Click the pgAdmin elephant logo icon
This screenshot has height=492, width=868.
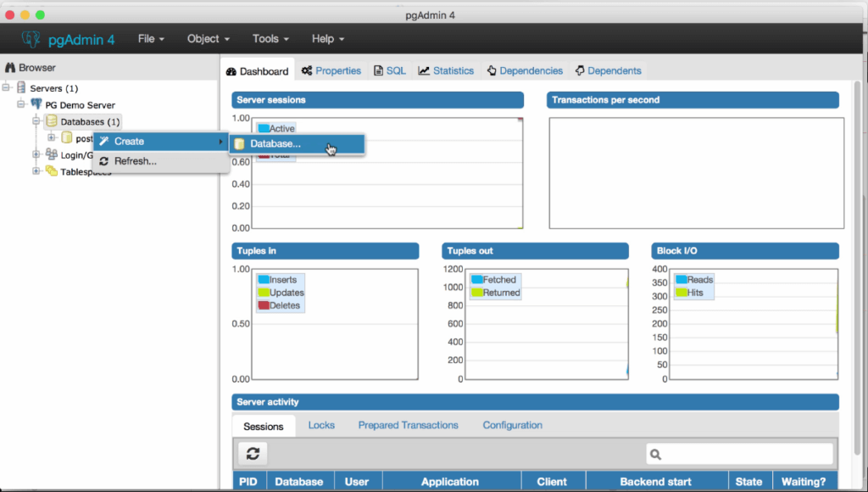click(x=30, y=38)
